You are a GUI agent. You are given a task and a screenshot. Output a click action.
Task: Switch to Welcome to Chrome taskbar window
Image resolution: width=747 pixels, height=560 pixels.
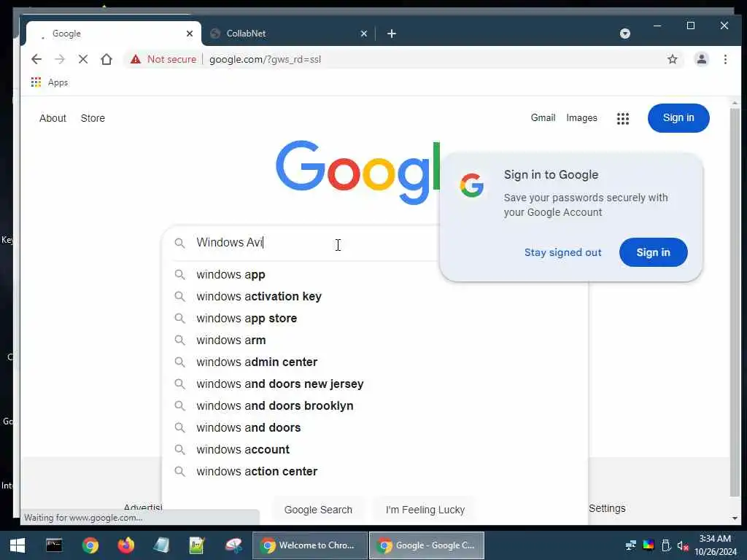[x=309, y=545]
